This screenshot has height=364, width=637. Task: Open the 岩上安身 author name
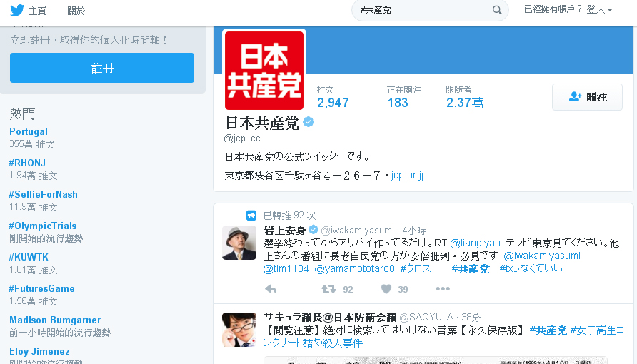click(284, 231)
